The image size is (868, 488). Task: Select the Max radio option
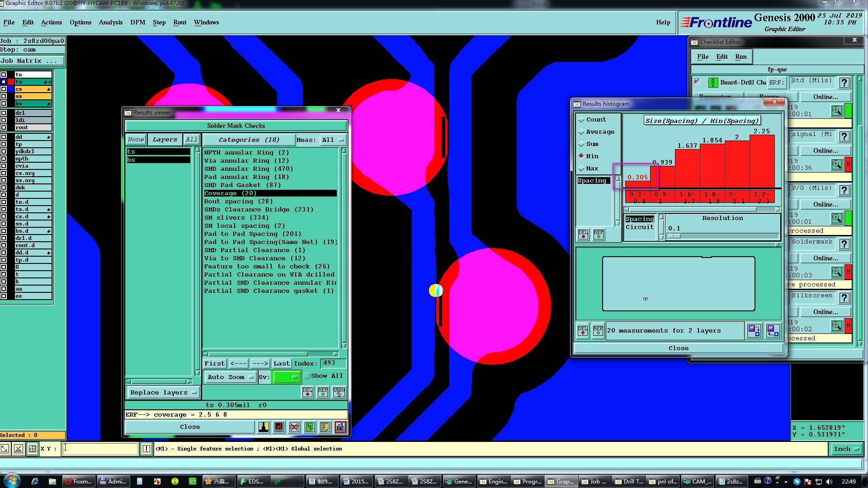tap(581, 169)
